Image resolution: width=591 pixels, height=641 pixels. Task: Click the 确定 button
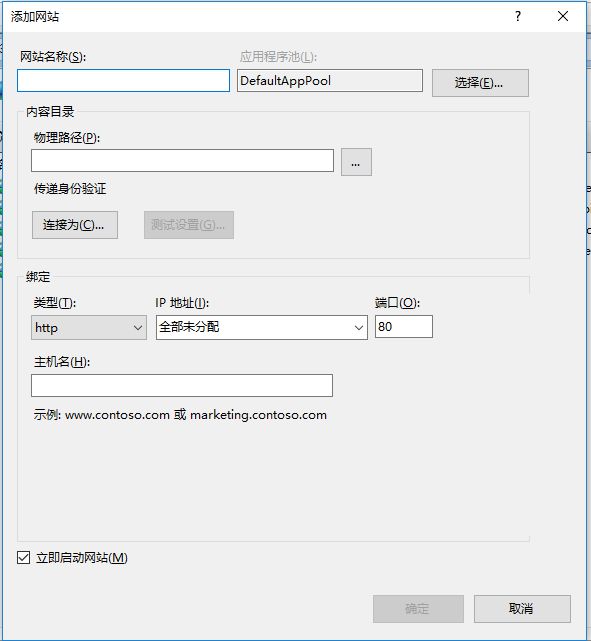418,609
